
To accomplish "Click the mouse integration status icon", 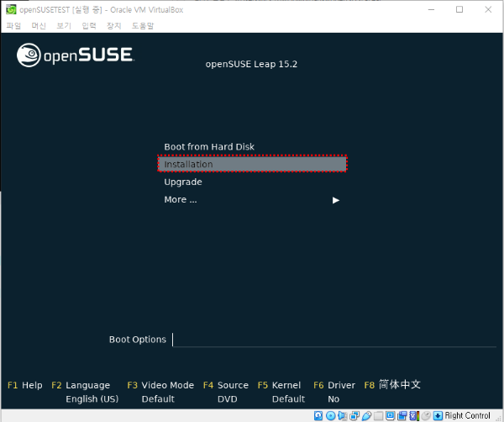I will point(426,415).
